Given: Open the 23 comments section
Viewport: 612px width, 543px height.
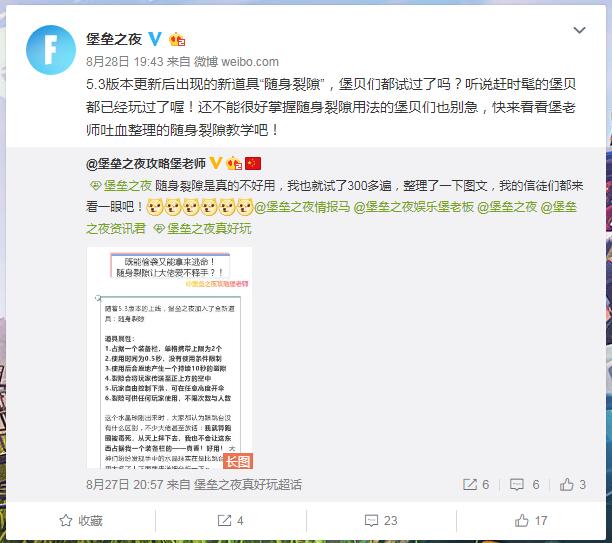Looking at the screenshot, I should click(381, 520).
